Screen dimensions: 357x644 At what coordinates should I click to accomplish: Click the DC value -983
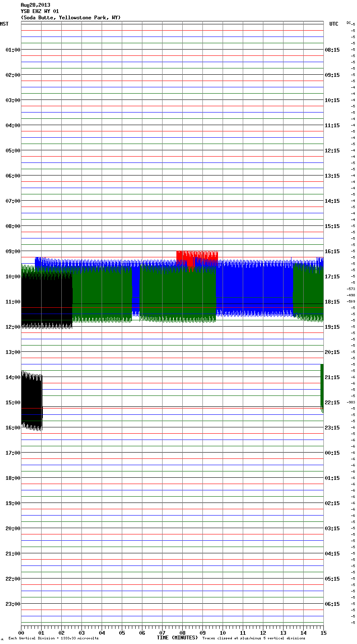[x=351, y=402]
